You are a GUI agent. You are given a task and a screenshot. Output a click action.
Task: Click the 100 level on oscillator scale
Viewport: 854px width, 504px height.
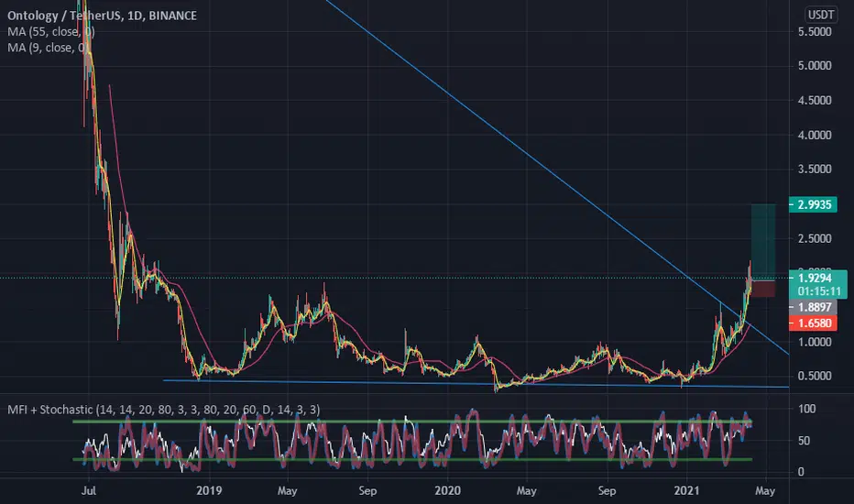[806, 409]
